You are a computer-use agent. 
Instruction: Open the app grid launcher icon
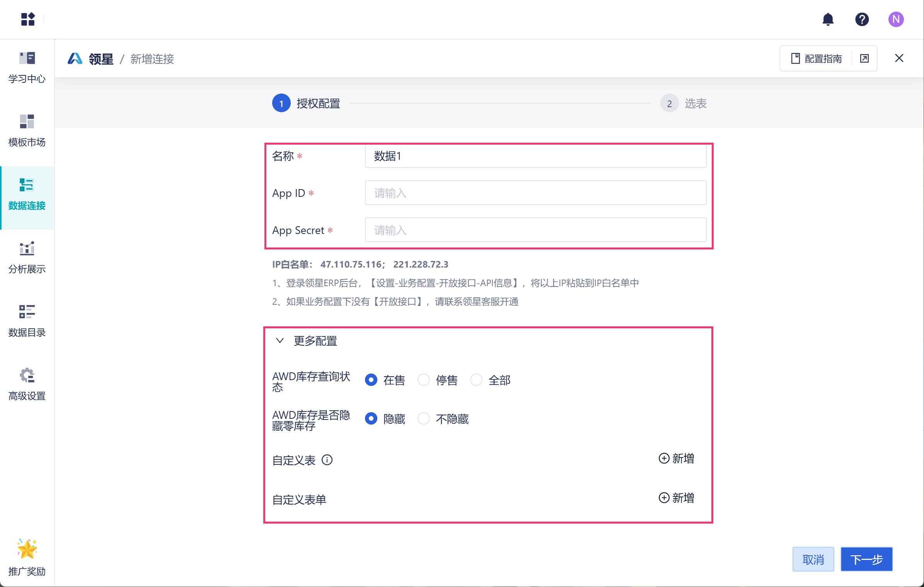point(28,19)
